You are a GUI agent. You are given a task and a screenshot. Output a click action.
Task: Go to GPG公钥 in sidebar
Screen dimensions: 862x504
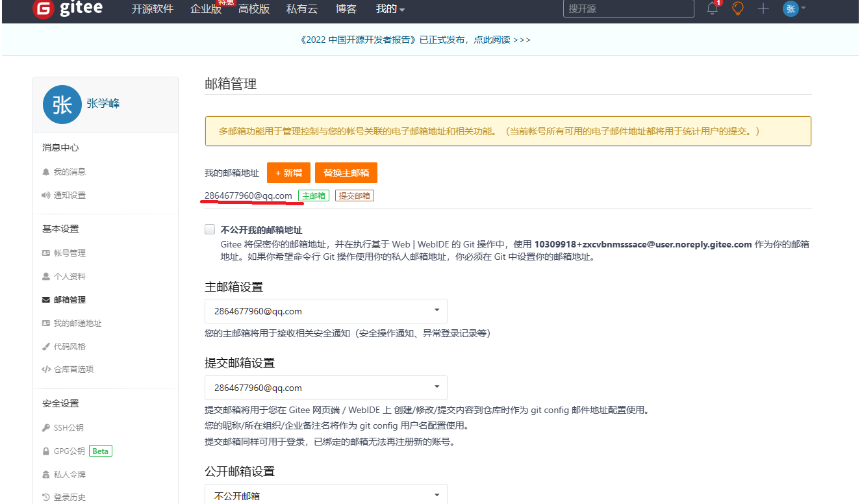pos(69,451)
